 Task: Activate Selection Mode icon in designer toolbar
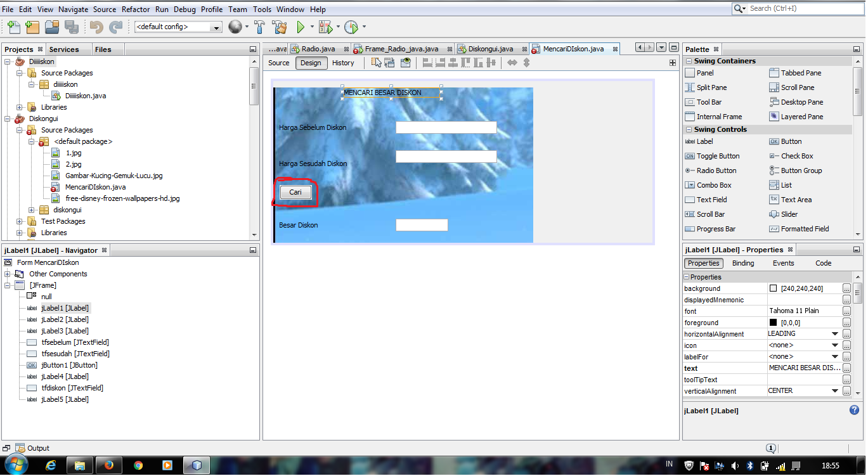pos(377,62)
